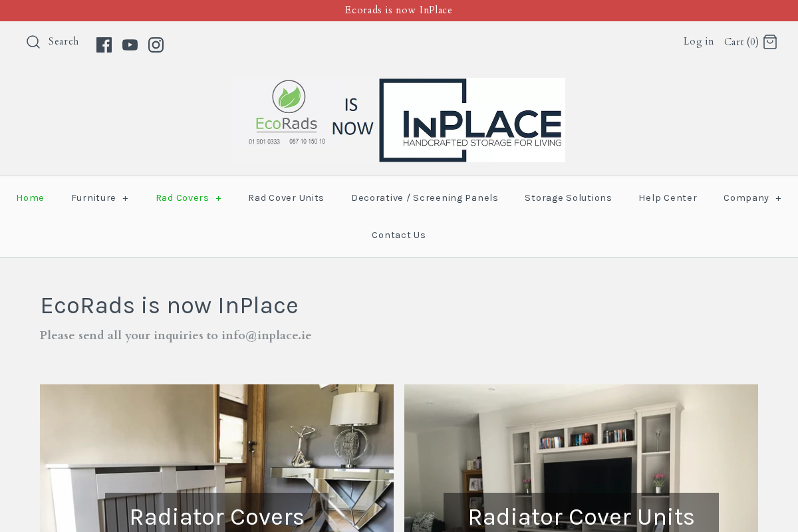
Task: Expand the Rad Covers plus submenu
Action: pyautogui.click(x=218, y=198)
